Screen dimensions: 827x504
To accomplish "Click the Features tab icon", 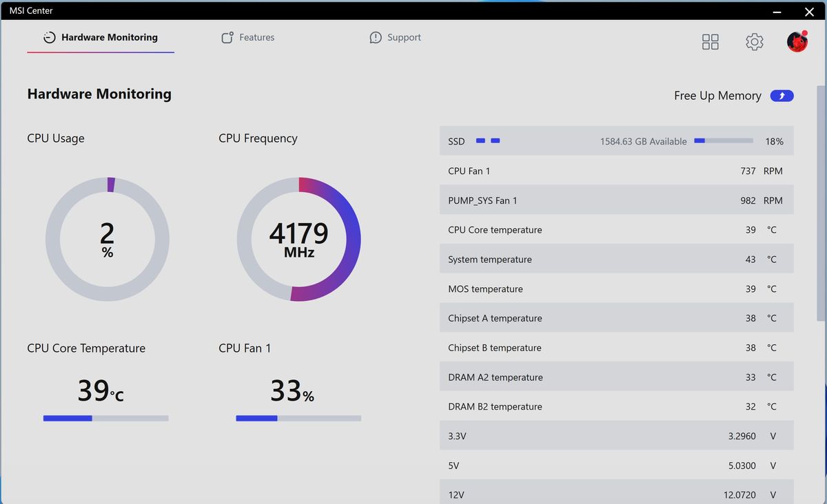I will pyautogui.click(x=227, y=38).
